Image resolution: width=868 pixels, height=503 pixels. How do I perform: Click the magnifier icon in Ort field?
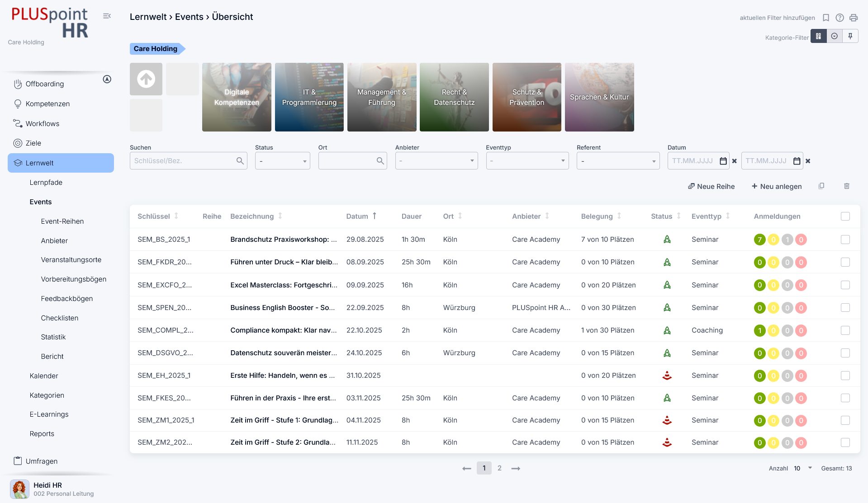tap(380, 161)
